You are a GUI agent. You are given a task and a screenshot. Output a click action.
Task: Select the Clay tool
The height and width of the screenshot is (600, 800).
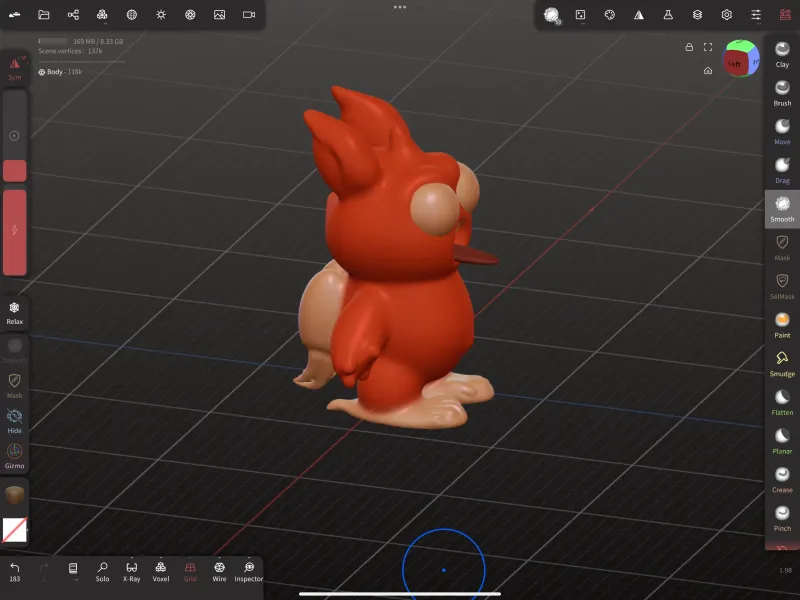point(782,55)
